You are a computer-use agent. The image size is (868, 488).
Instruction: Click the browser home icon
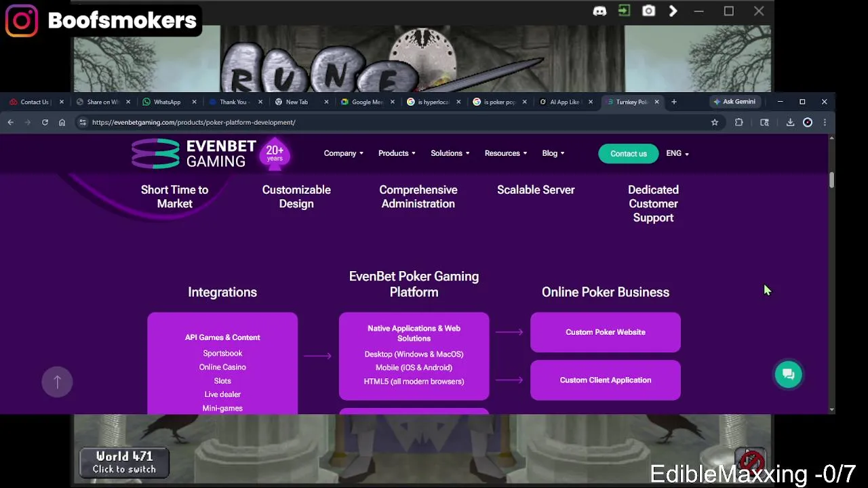tap(62, 122)
